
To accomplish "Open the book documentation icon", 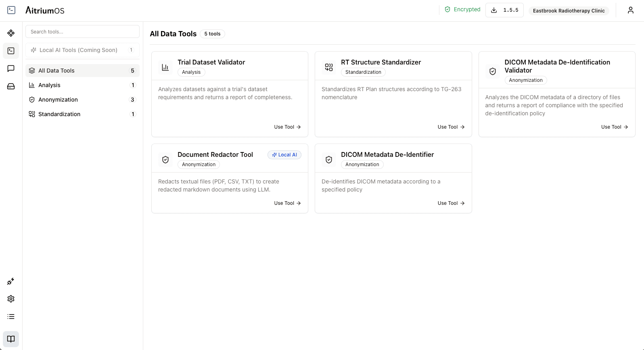I will (x=11, y=339).
